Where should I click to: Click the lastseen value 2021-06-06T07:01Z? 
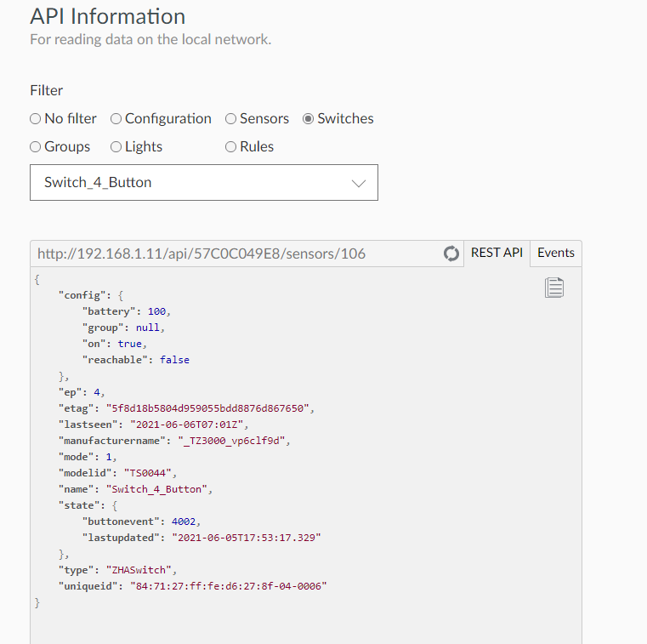pyautogui.click(x=187, y=425)
